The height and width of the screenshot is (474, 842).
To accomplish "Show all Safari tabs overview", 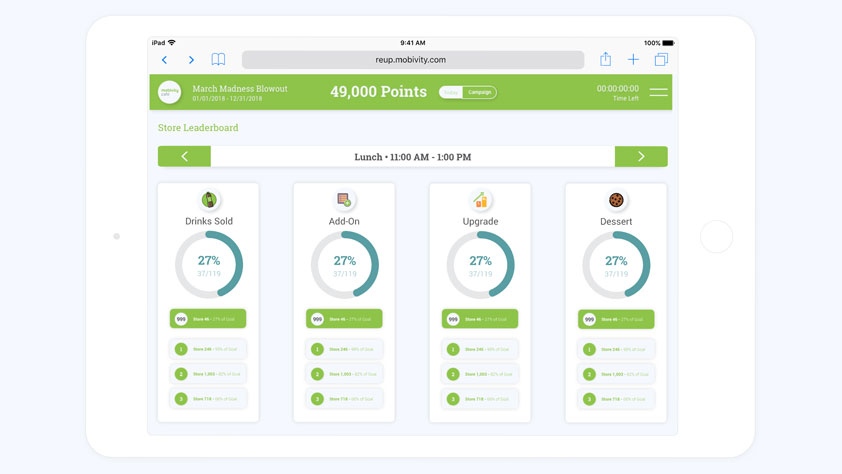I will [661, 60].
